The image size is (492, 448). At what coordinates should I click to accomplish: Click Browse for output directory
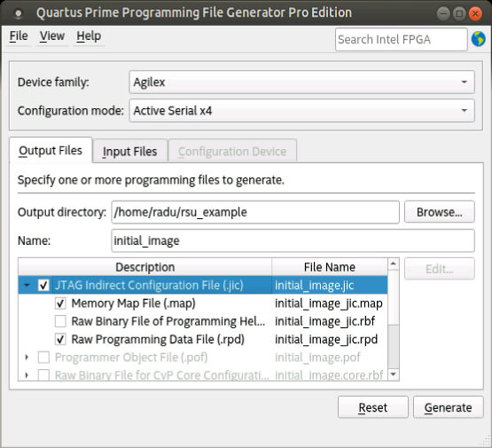[440, 212]
